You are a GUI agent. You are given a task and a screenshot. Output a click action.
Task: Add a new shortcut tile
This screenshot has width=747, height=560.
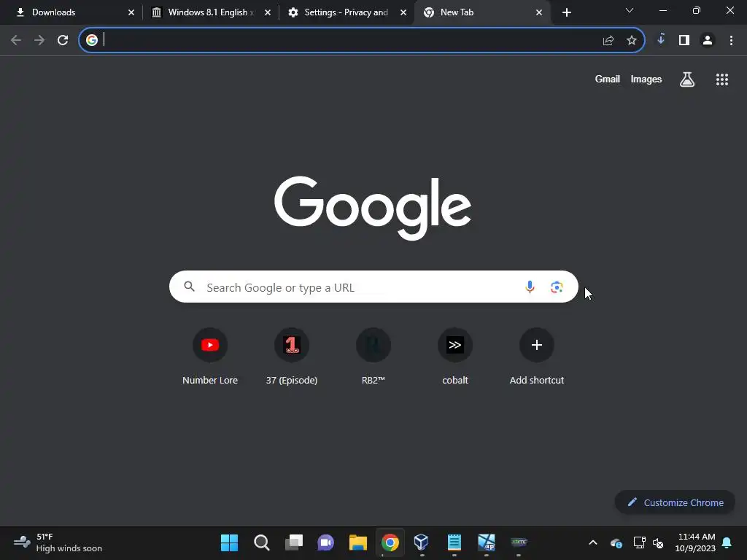pos(537,356)
